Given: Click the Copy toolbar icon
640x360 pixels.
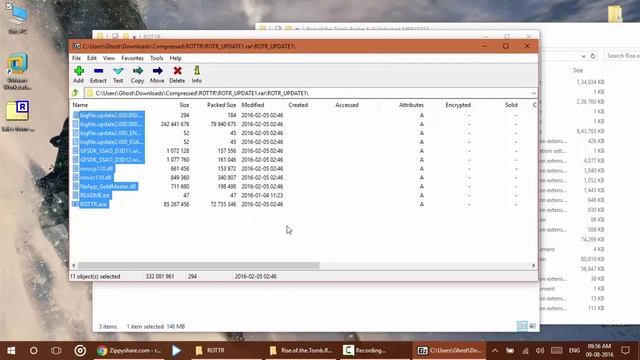Looking at the screenshot, I should point(138,75).
